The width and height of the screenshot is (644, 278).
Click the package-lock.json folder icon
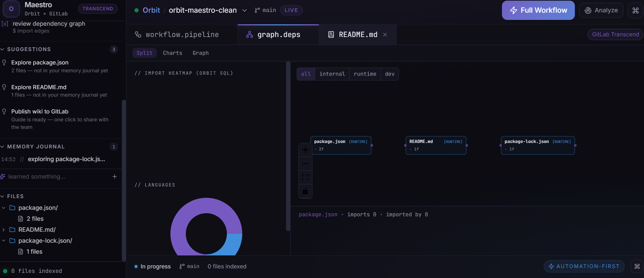coord(12,241)
